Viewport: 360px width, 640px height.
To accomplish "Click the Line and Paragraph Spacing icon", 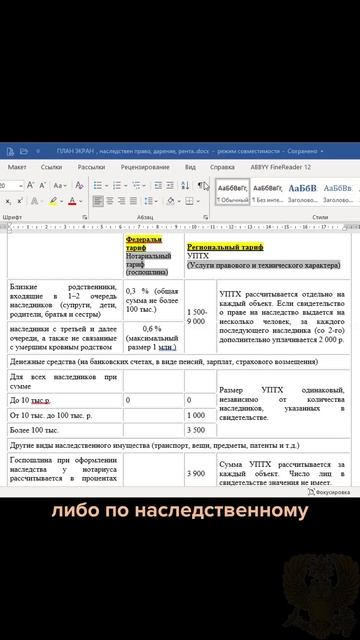I will (x=148, y=201).
